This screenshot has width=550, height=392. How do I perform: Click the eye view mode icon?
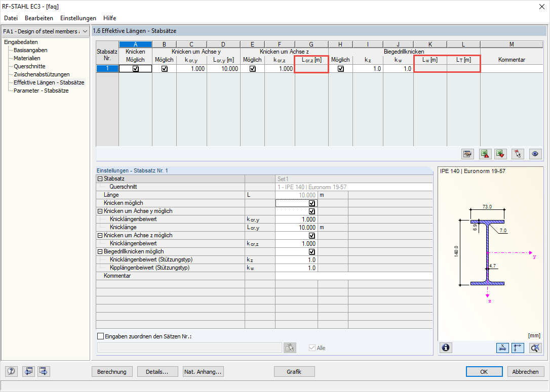coord(535,154)
